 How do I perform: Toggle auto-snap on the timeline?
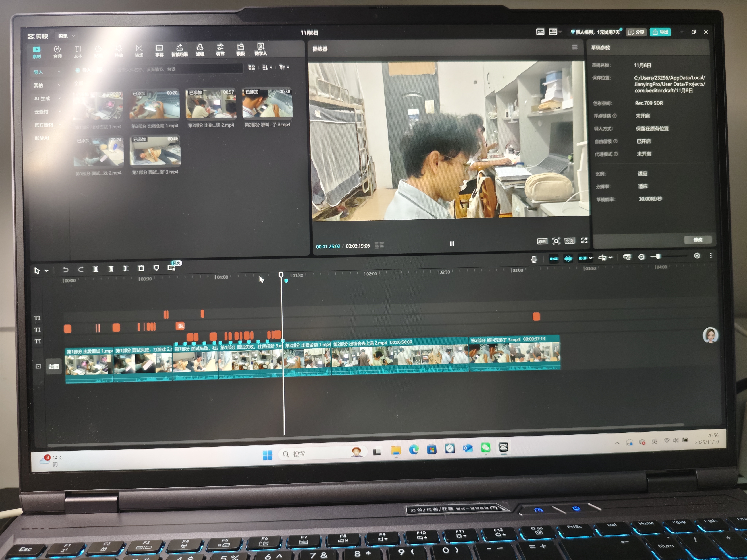click(x=568, y=258)
